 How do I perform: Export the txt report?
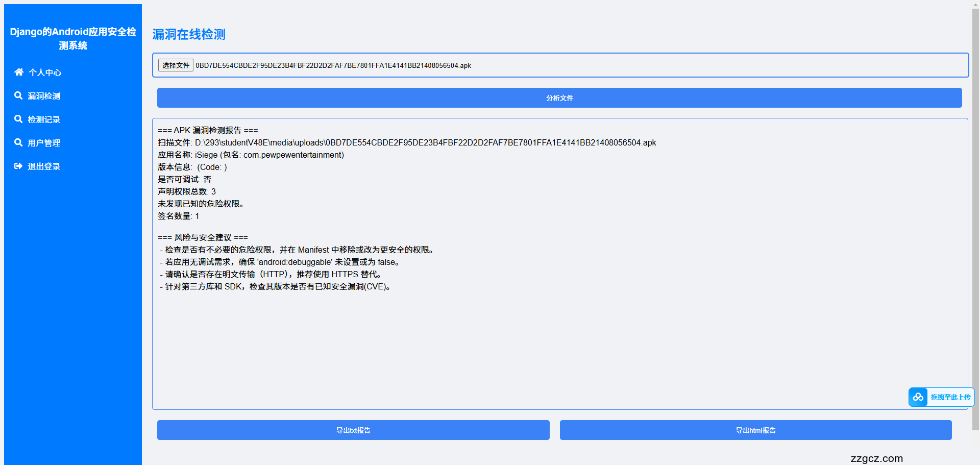tap(353, 430)
